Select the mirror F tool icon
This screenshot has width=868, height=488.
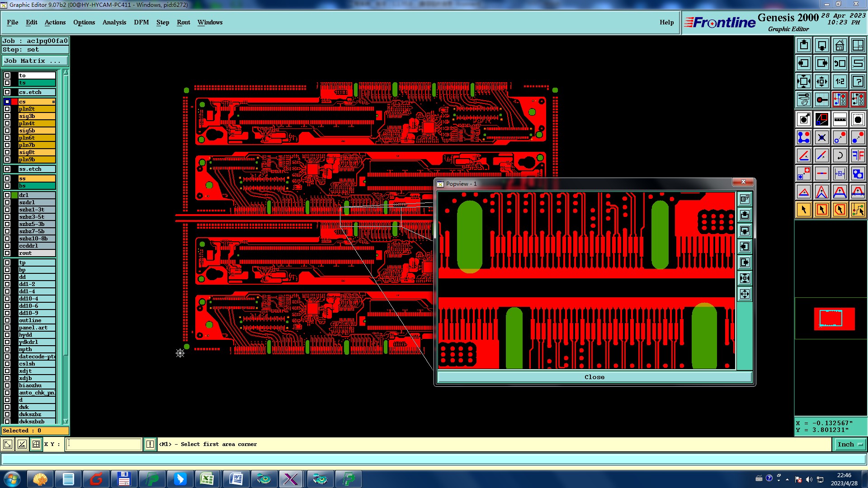coord(858,155)
